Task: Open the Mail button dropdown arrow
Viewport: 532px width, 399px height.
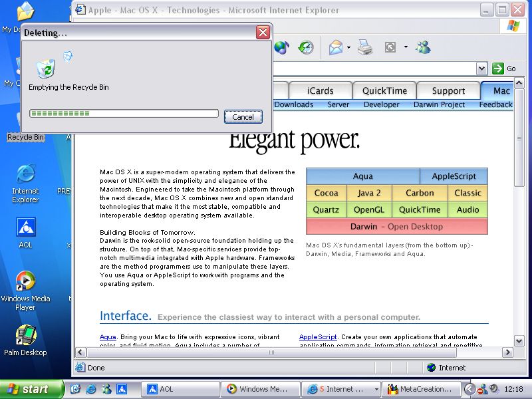Action: pos(348,48)
